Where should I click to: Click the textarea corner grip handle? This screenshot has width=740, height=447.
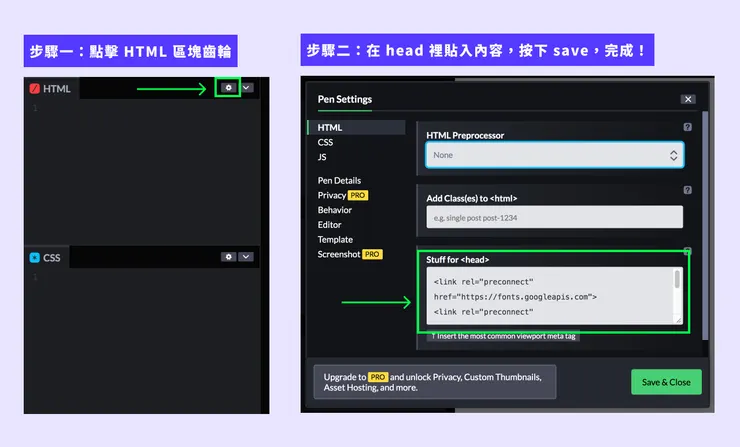pyautogui.click(x=678, y=320)
